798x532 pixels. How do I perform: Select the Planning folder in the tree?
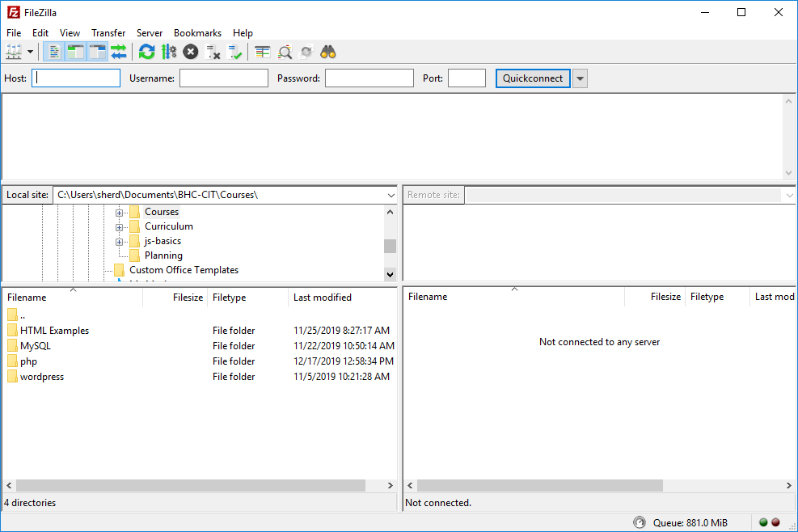(163, 255)
